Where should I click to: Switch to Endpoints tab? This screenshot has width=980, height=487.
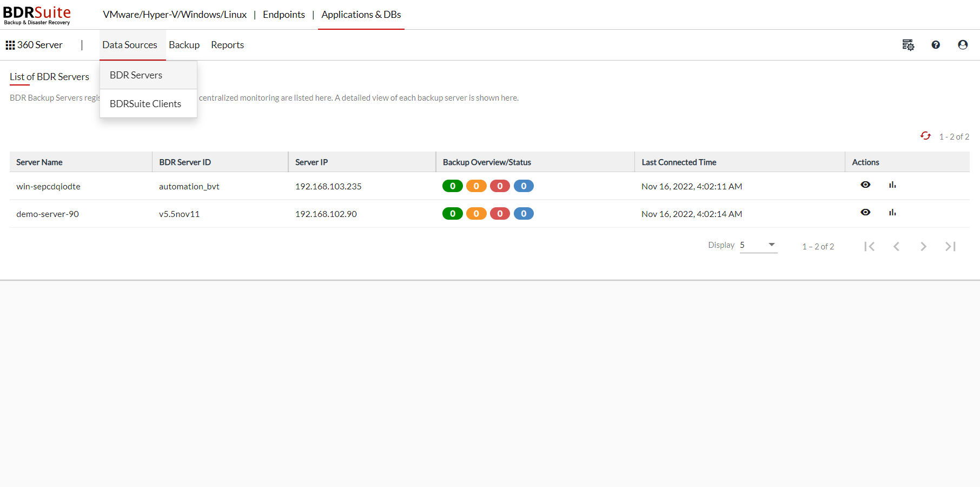point(284,15)
